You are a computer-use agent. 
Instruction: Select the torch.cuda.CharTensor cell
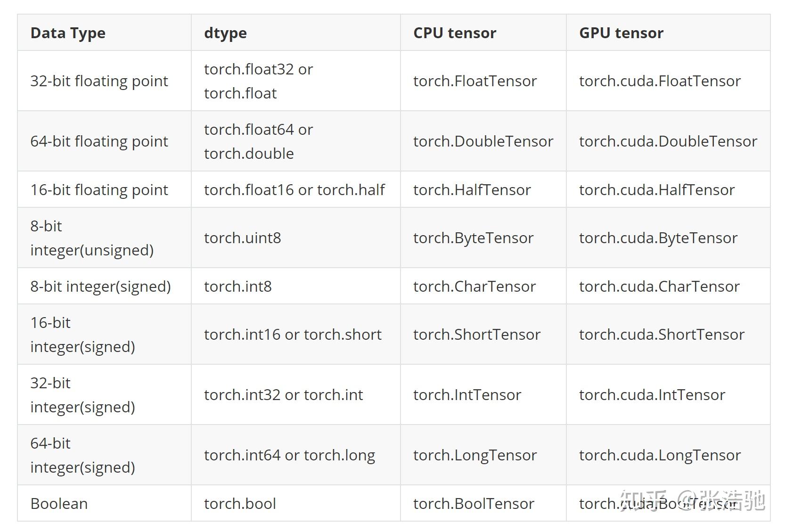click(x=659, y=286)
